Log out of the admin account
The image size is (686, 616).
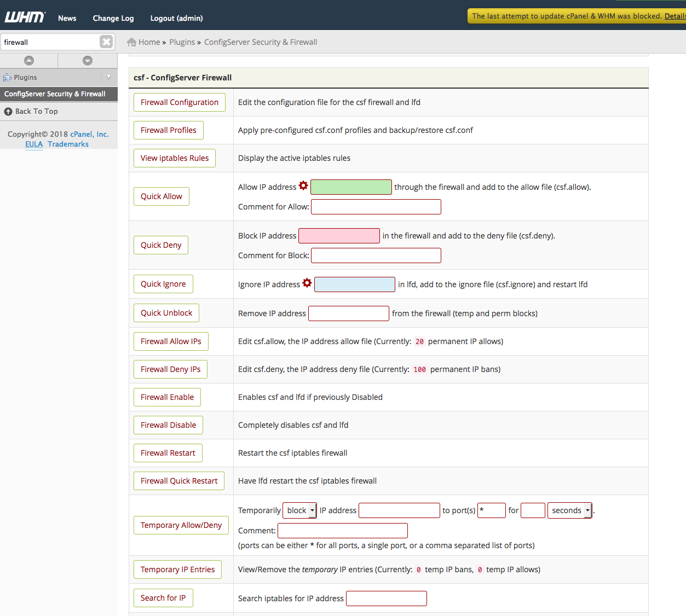pyautogui.click(x=176, y=18)
